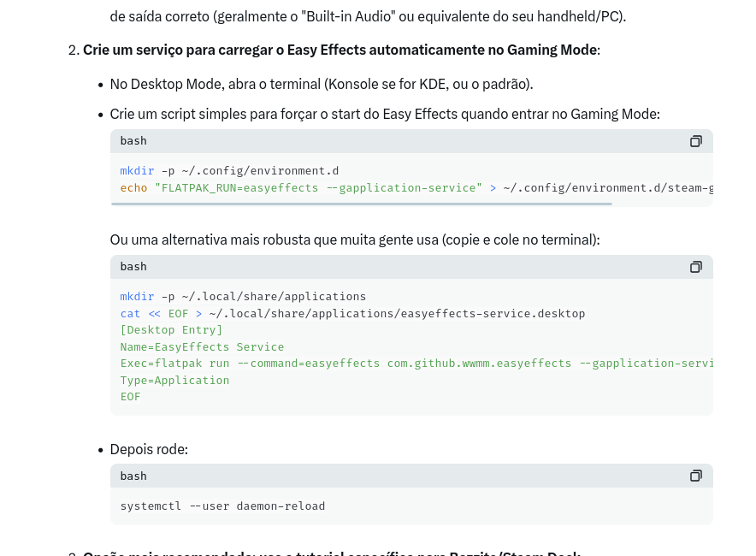Click the 'Type=Application' code line
The height and width of the screenshot is (556, 756).
(x=174, y=380)
